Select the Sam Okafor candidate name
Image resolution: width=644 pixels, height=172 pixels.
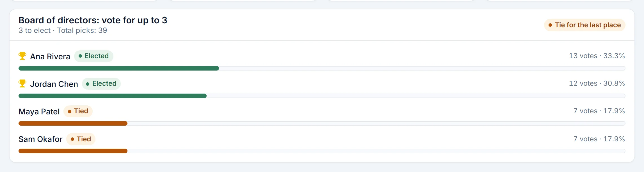(x=40, y=139)
